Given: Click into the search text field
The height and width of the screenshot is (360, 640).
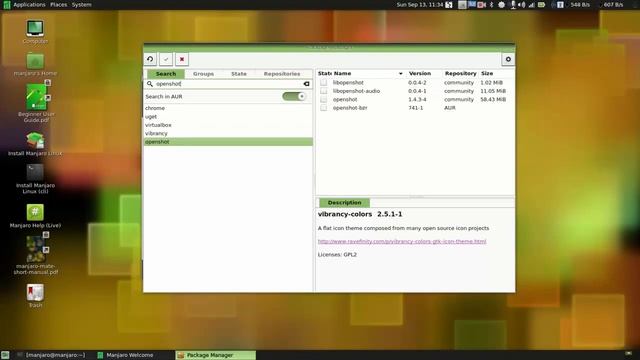Looking at the screenshot, I should click(x=228, y=84).
